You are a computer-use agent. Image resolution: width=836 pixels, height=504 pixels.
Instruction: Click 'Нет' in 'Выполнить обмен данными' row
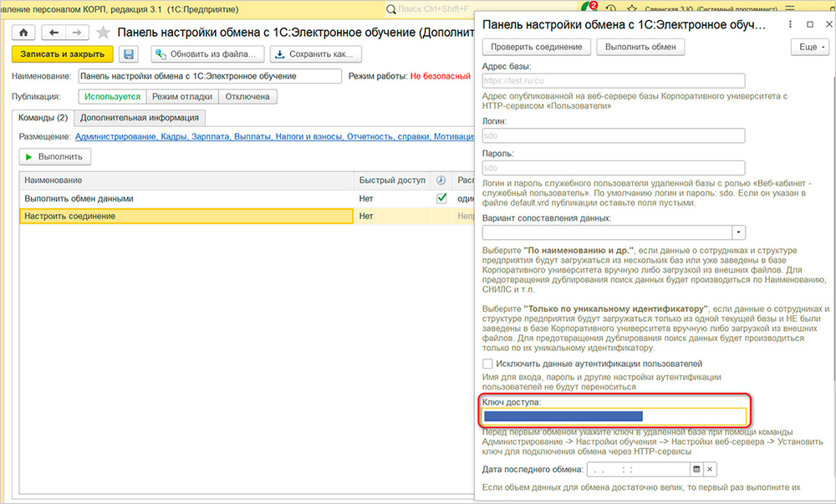tap(366, 198)
